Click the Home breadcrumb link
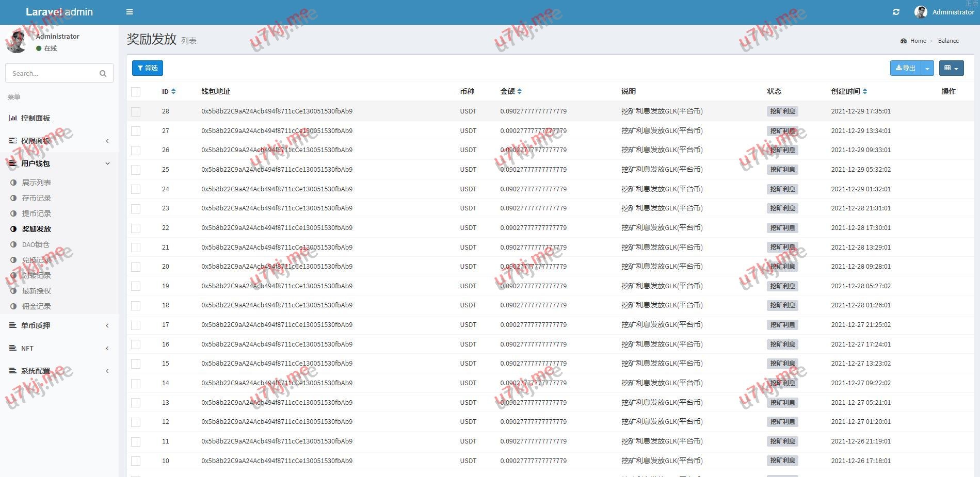Screen dimensions: 980x477 [918, 41]
